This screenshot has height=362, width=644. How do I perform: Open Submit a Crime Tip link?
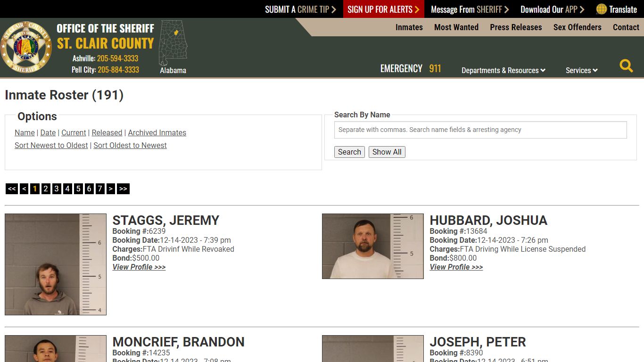pos(300,9)
